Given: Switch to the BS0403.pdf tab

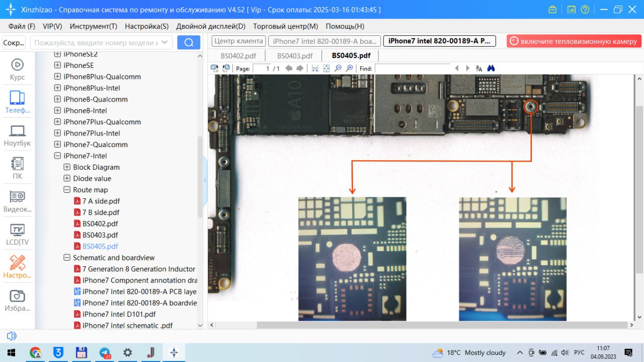Looking at the screenshot, I should click(295, 55).
